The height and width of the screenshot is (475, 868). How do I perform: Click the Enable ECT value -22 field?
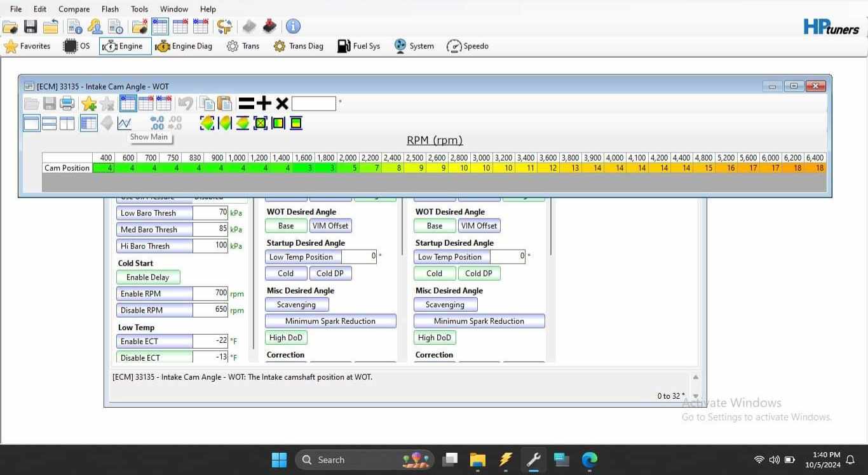tap(210, 341)
